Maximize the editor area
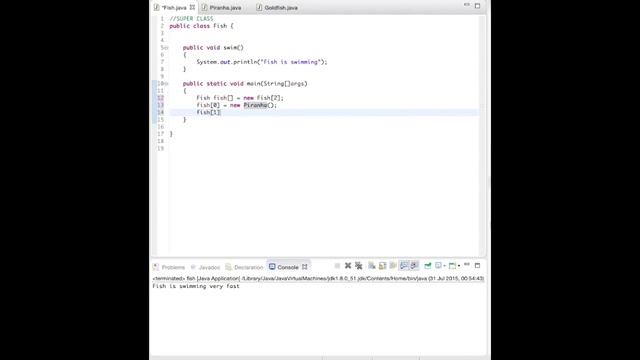640x360 pixels. pos(478,6)
